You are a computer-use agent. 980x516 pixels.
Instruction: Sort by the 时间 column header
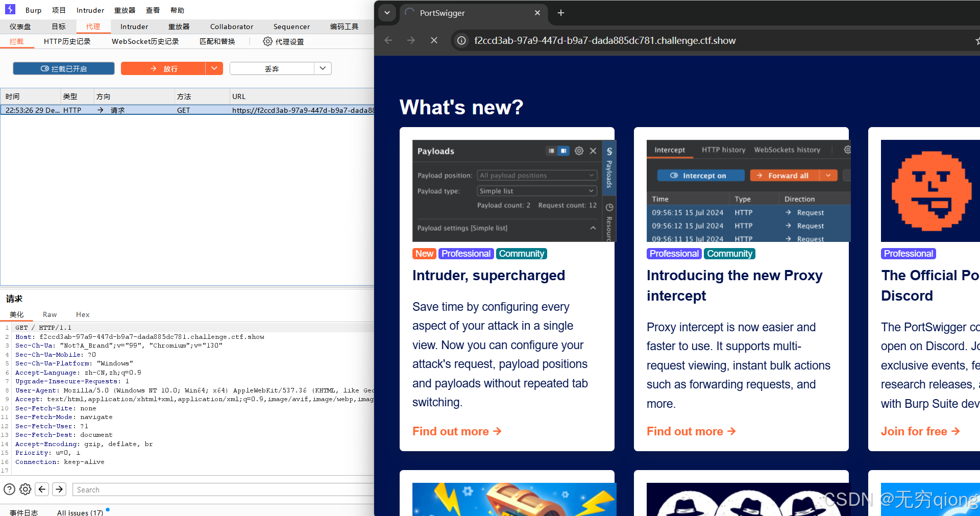30,96
